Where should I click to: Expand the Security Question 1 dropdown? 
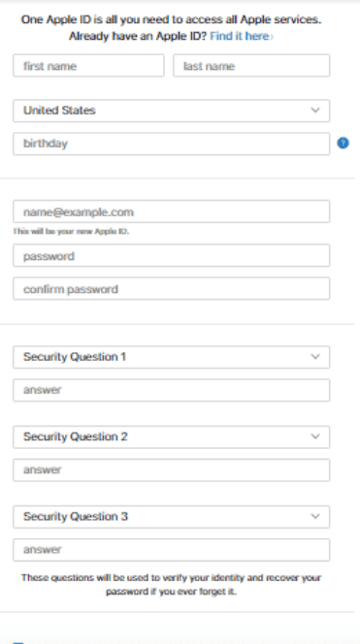[x=172, y=357]
